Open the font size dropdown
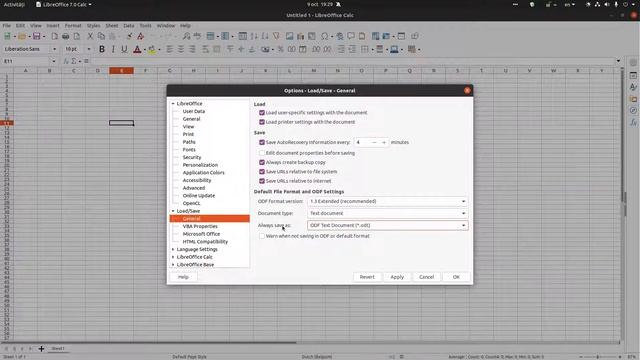640x360 pixels. coord(89,49)
